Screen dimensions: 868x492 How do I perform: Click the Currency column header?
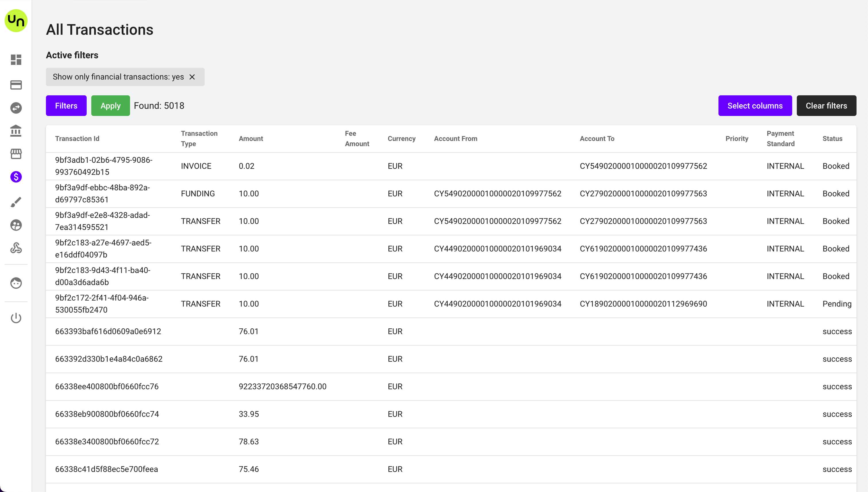[401, 139]
